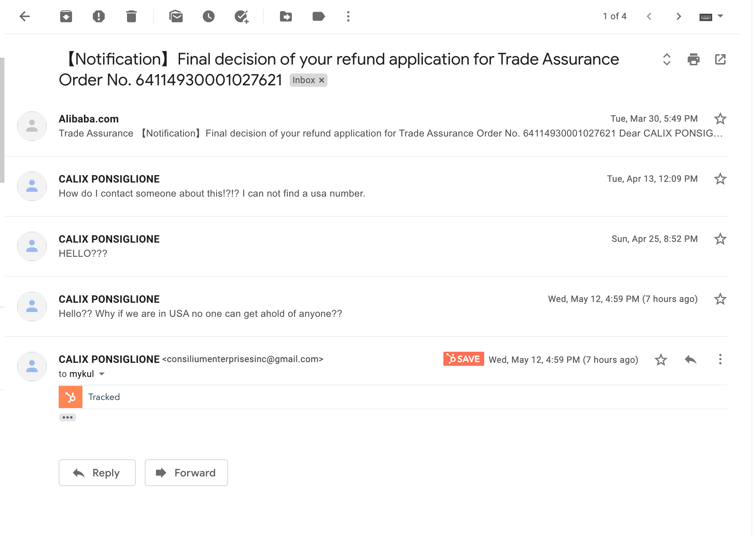
Task: Print the entire thread
Action: [x=694, y=59]
